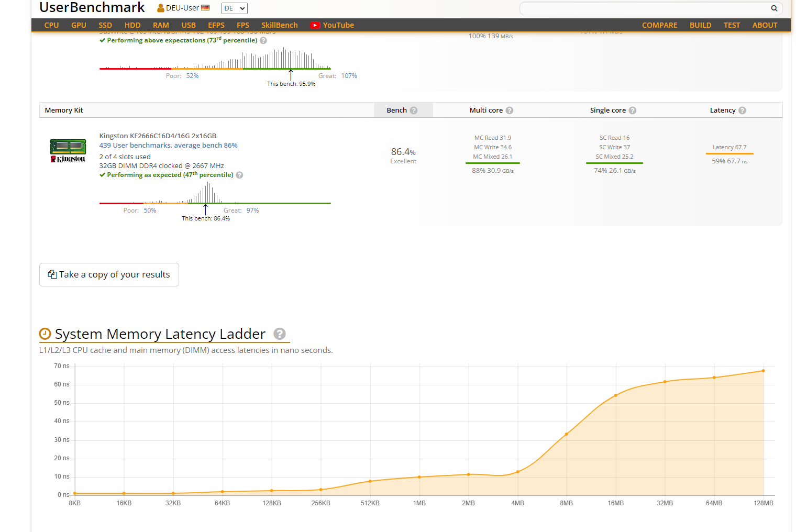The image size is (807, 532).
Task: Click the 86.4% Excellent bench score
Action: 403,156
